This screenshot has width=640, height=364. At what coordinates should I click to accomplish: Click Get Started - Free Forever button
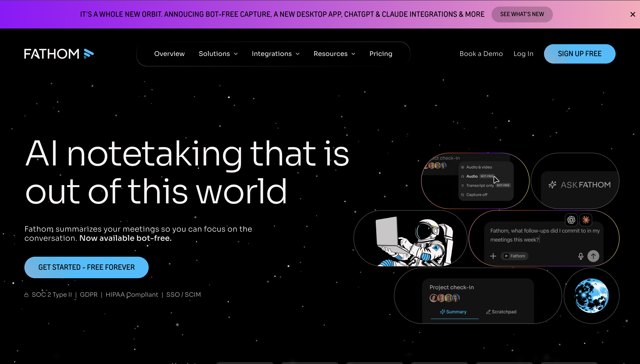(x=86, y=267)
